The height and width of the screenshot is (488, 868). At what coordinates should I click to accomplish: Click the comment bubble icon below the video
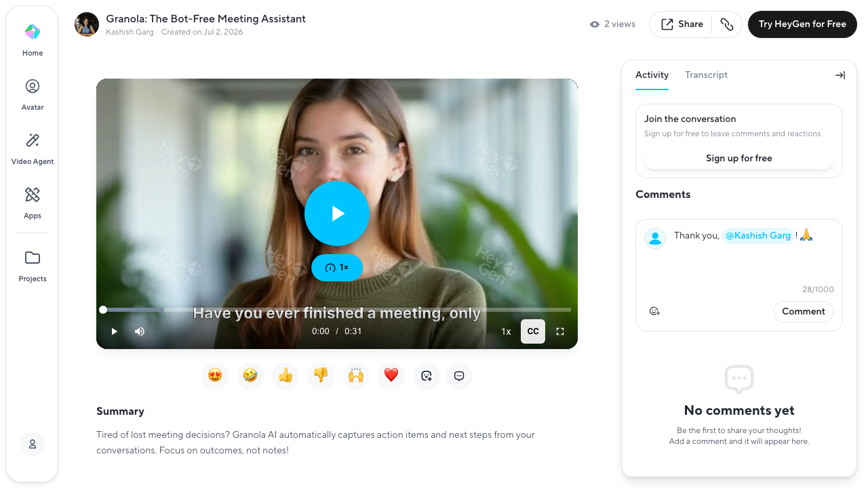459,375
